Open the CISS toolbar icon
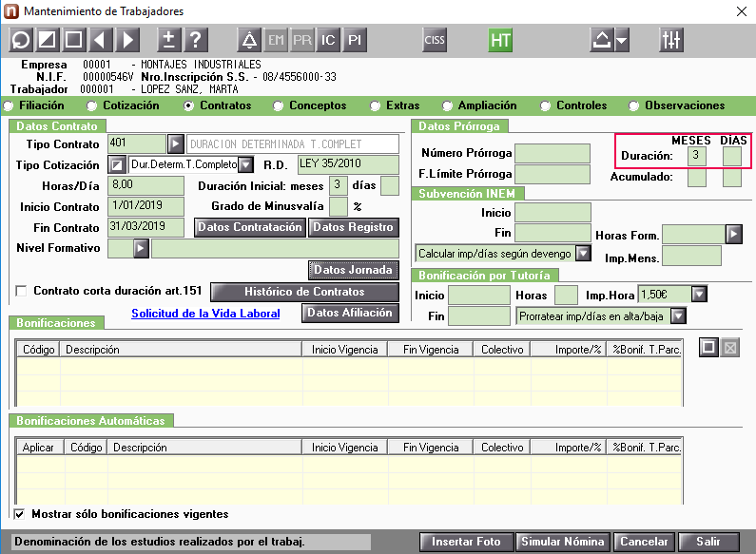This screenshot has height=554, width=756. tap(434, 40)
